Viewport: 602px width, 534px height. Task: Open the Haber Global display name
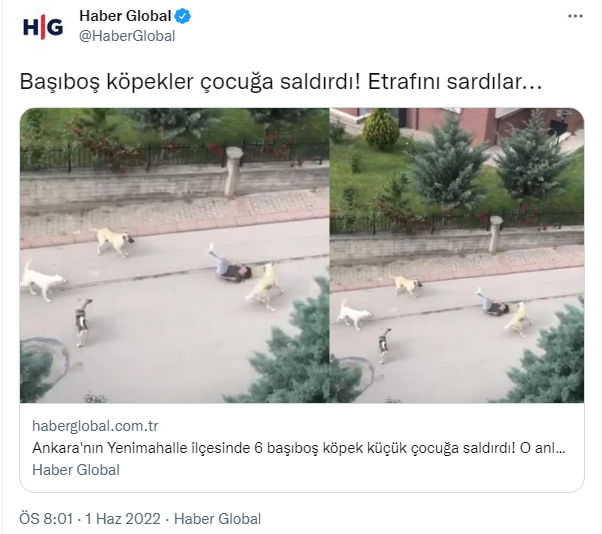125,16
